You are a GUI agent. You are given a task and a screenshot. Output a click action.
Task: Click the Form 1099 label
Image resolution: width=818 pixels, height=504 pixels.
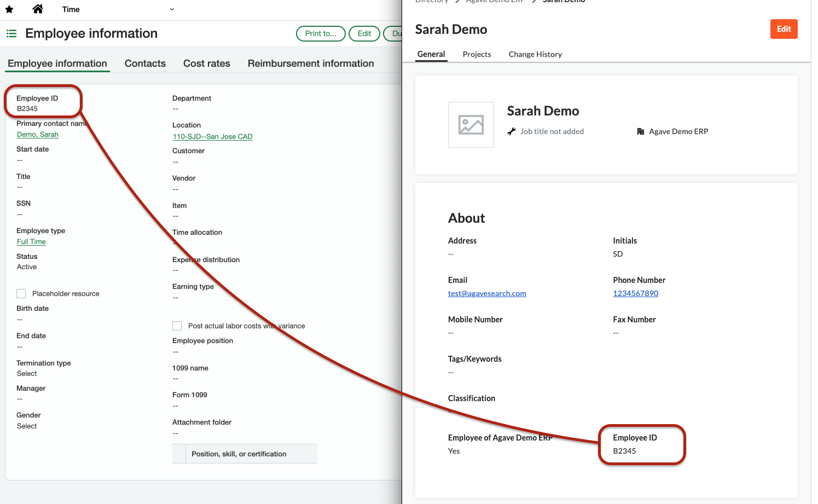(189, 395)
